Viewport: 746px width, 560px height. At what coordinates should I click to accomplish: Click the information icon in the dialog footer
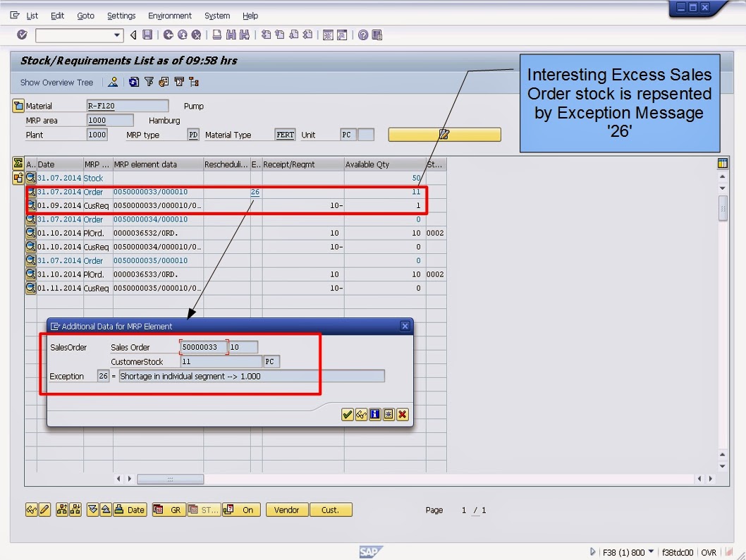374,414
